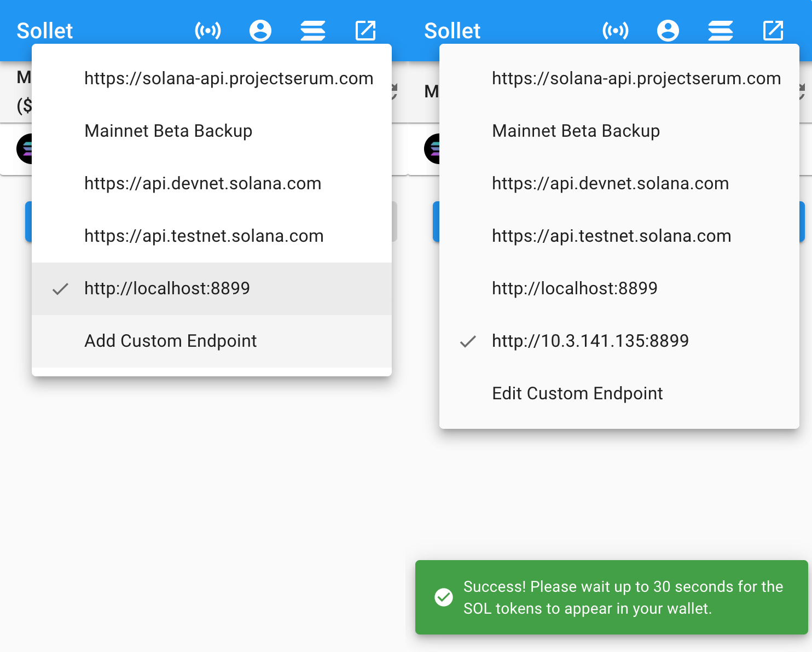This screenshot has width=812, height=652.
Task: Click Sollet title in left window
Action: click(x=45, y=31)
